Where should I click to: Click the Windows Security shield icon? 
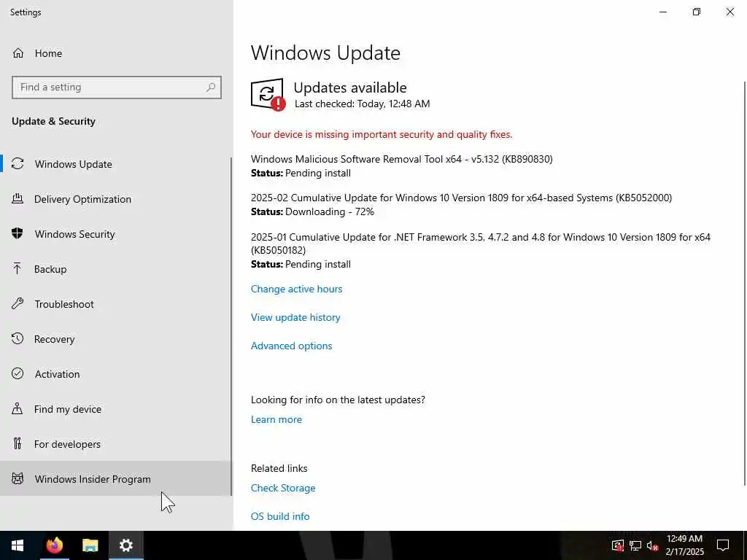click(18, 234)
